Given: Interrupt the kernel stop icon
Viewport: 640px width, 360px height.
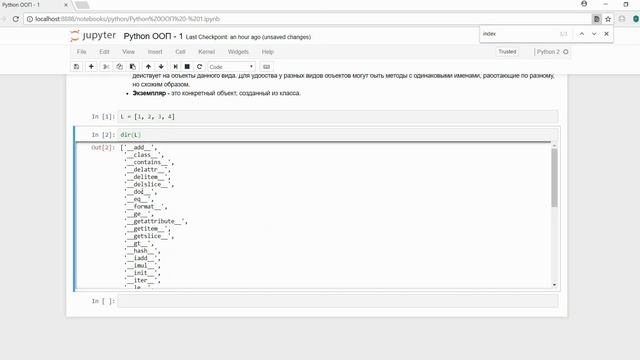Looking at the screenshot, I should tap(187, 67).
